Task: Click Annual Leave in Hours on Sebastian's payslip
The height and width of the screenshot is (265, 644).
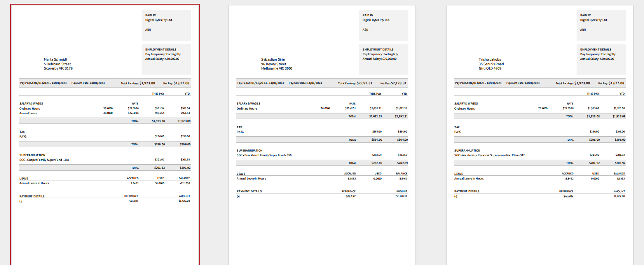Action: coord(251,178)
